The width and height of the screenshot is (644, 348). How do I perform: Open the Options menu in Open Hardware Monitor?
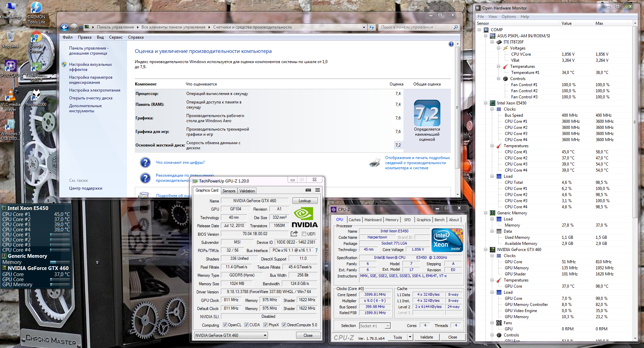[508, 17]
